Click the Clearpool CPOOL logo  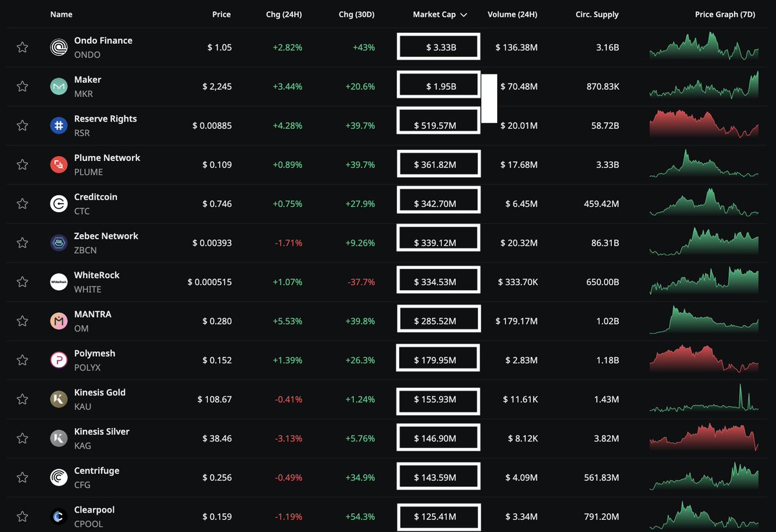pos(59,516)
